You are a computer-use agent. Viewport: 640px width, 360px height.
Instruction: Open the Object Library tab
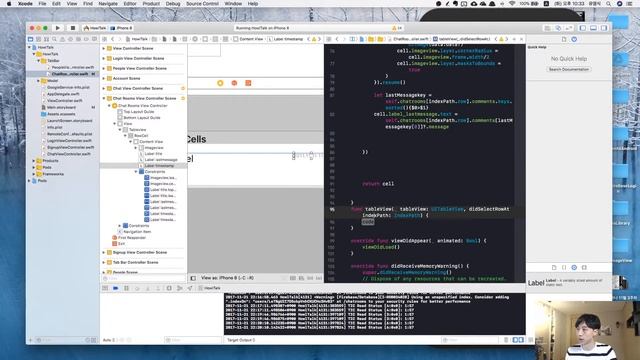point(574,267)
